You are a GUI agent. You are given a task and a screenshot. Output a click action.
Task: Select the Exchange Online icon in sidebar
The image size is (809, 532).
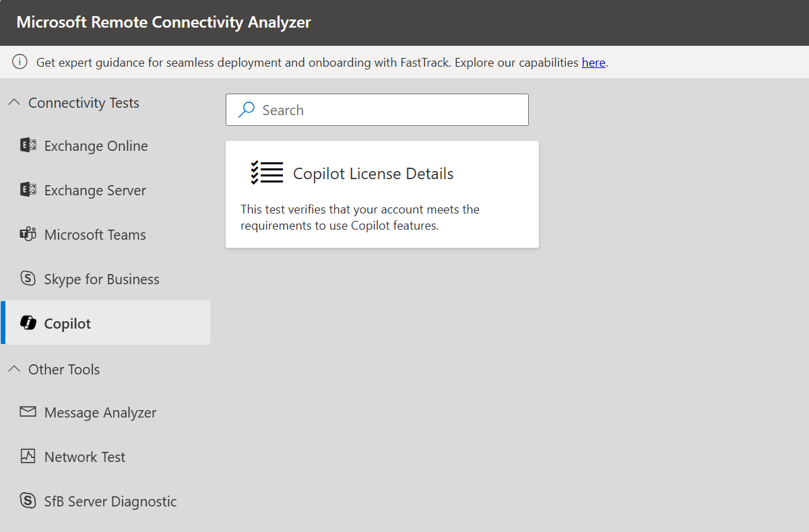[x=28, y=145]
